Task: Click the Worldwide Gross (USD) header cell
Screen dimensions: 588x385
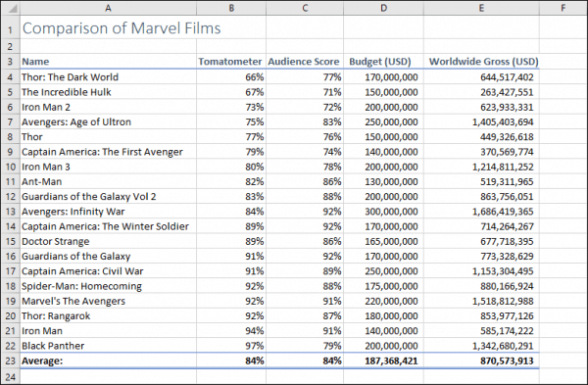Action: (481, 62)
